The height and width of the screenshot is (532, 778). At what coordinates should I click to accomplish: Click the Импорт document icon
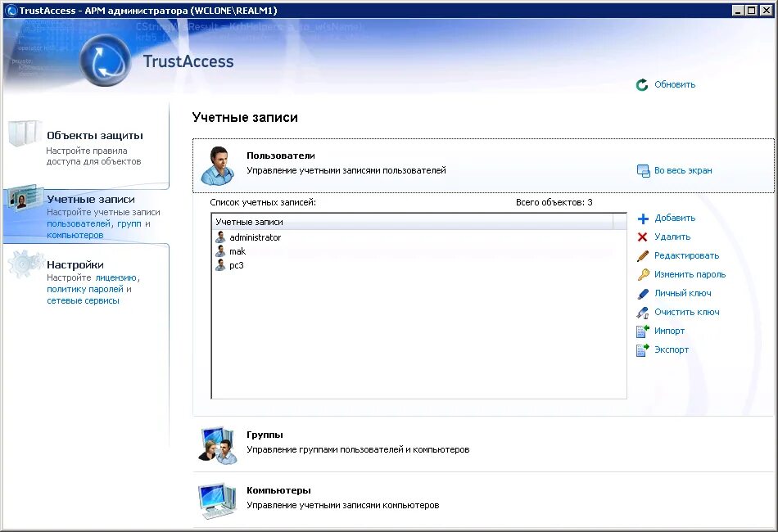[643, 331]
